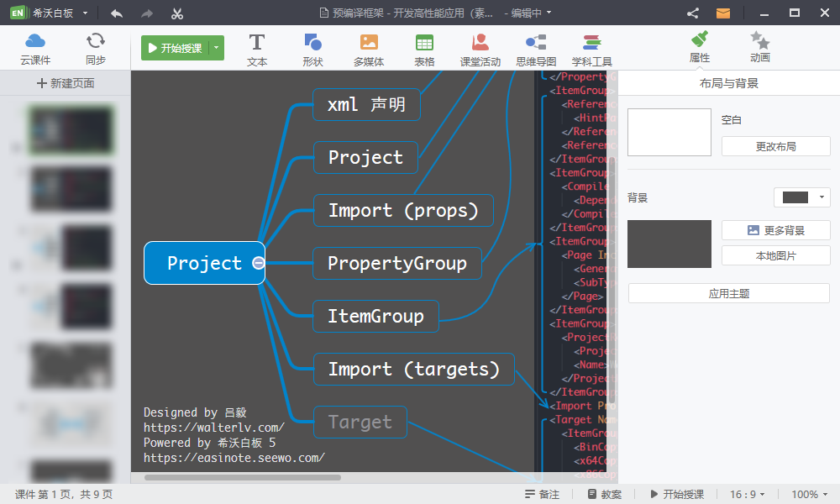Click the 应用主题 apply theme button
840x504 pixels.
[x=728, y=293]
